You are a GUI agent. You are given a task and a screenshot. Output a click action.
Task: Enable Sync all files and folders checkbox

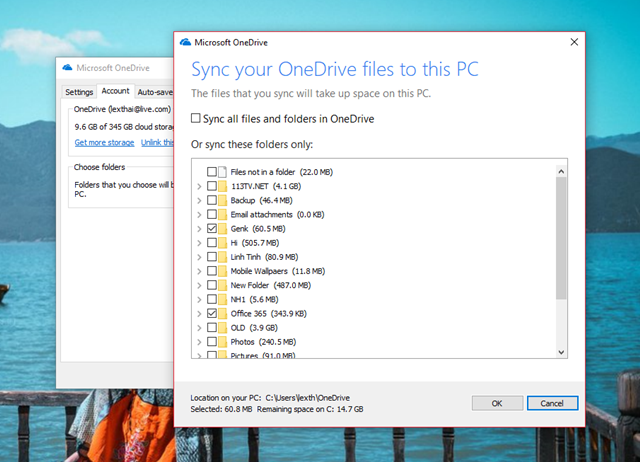[x=196, y=118]
